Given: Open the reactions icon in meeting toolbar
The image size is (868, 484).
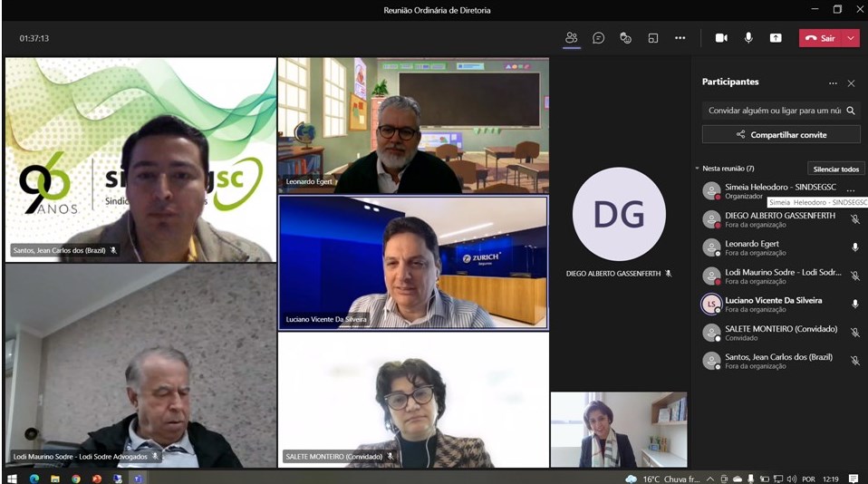Looking at the screenshot, I should click(x=625, y=38).
